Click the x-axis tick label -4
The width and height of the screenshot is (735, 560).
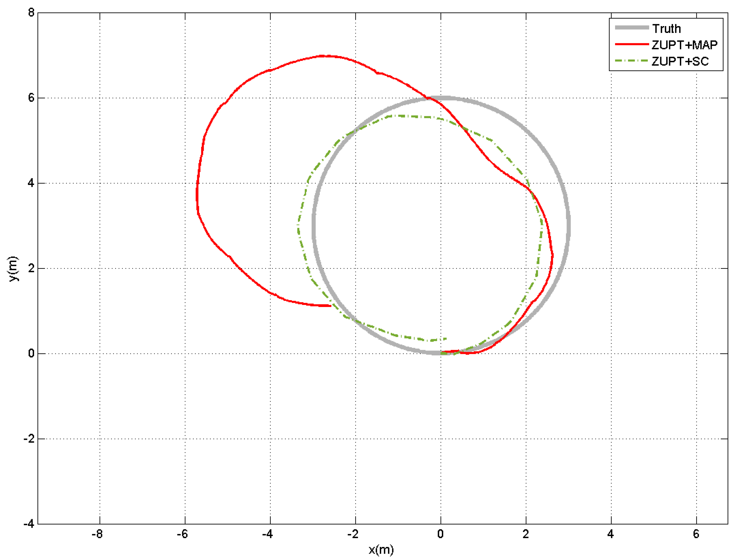(268, 534)
